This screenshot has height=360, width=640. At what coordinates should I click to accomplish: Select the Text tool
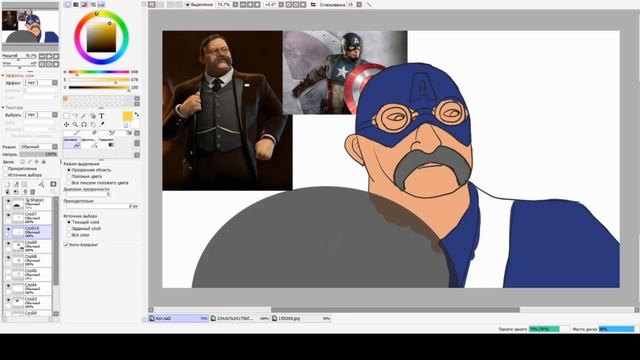[x=102, y=116]
